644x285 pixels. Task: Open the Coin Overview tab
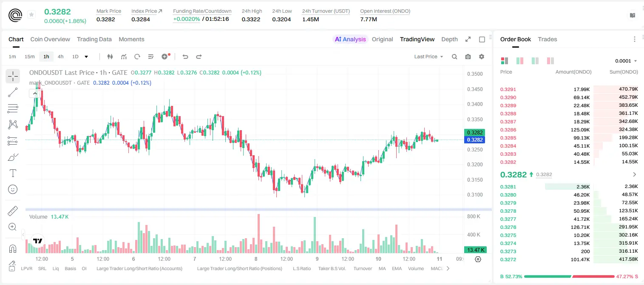coord(50,39)
